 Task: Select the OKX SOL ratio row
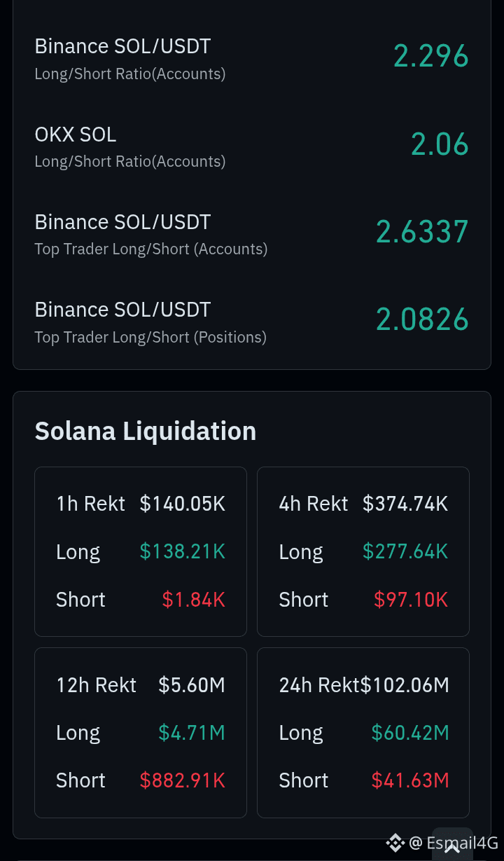(x=252, y=146)
